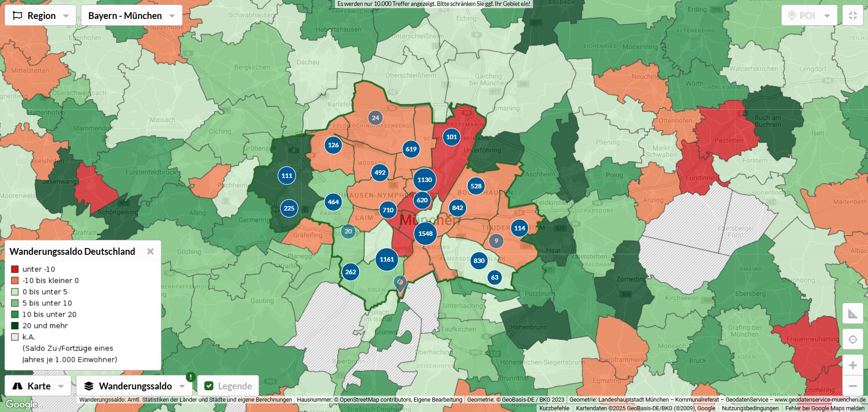Click the Ebersberg map label

pyautogui.click(x=750, y=294)
